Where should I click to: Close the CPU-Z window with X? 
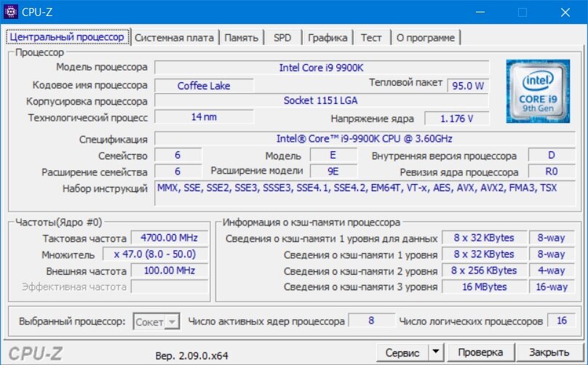click(565, 12)
